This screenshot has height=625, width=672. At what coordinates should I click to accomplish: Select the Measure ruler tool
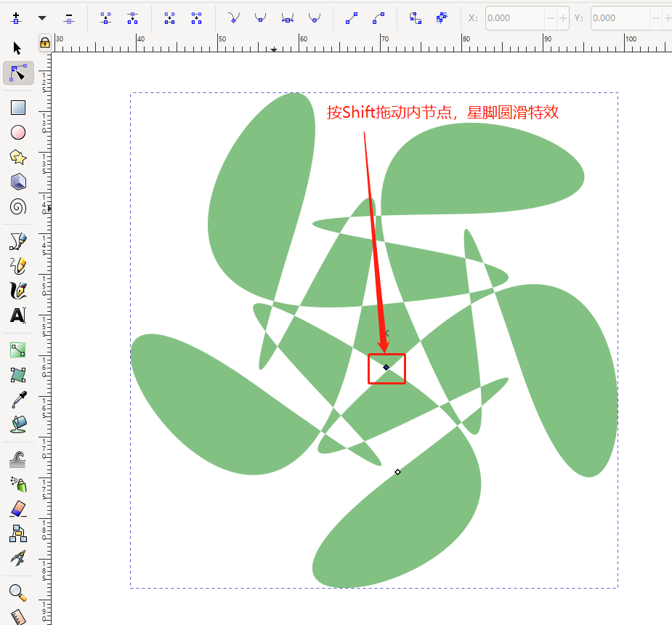pos(18,617)
